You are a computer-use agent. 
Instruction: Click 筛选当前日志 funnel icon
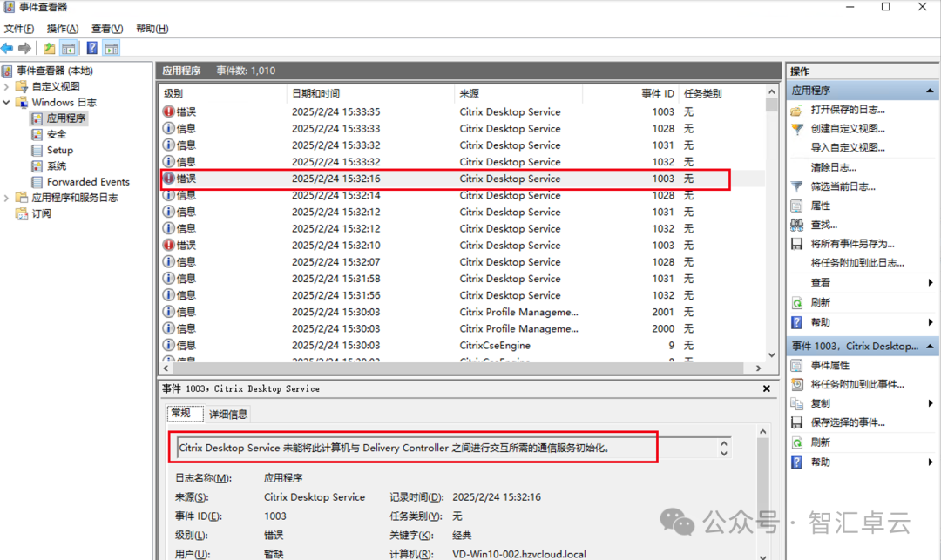[x=797, y=186]
